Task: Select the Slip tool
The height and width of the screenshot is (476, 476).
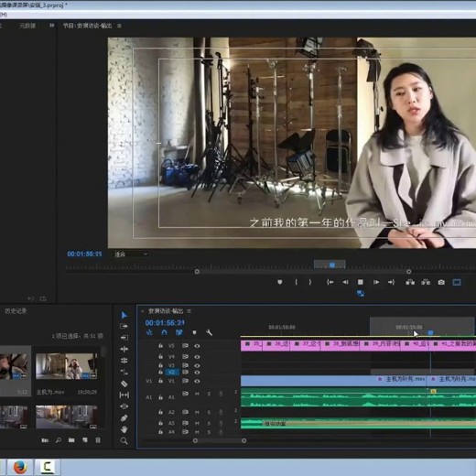Action: pyautogui.click(x=124, y=395)
